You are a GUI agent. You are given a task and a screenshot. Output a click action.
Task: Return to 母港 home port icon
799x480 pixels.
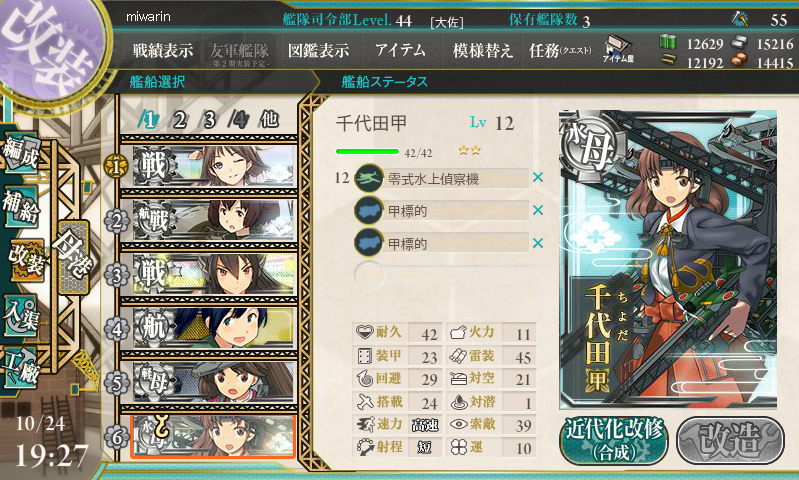74,256
